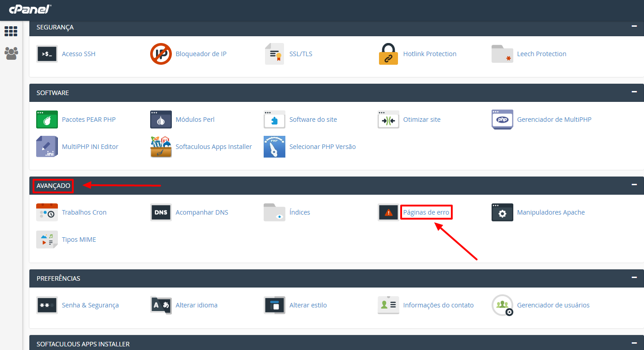Viewport: 644px width, 350px height.
Task: Click the Bloqueador de IP icon
Action: [x=161, y=54]
